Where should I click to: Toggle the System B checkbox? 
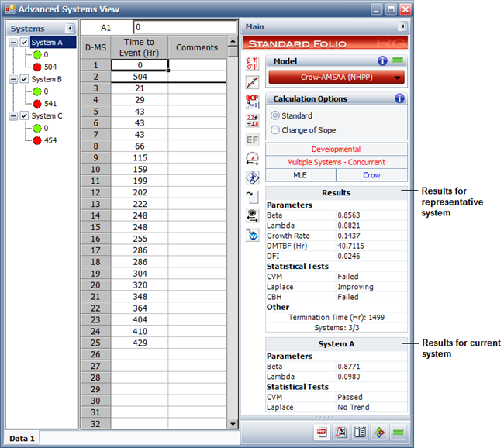(24, 79)
